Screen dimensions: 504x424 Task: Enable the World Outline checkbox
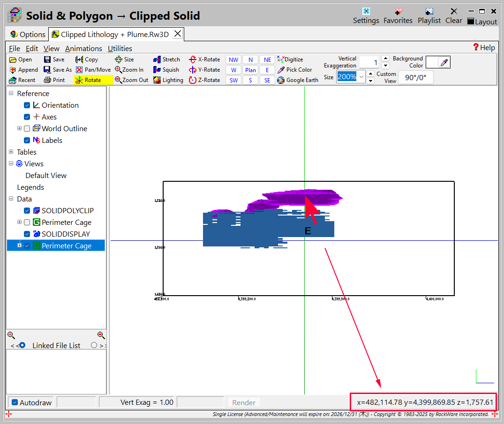tap(27, 129)
